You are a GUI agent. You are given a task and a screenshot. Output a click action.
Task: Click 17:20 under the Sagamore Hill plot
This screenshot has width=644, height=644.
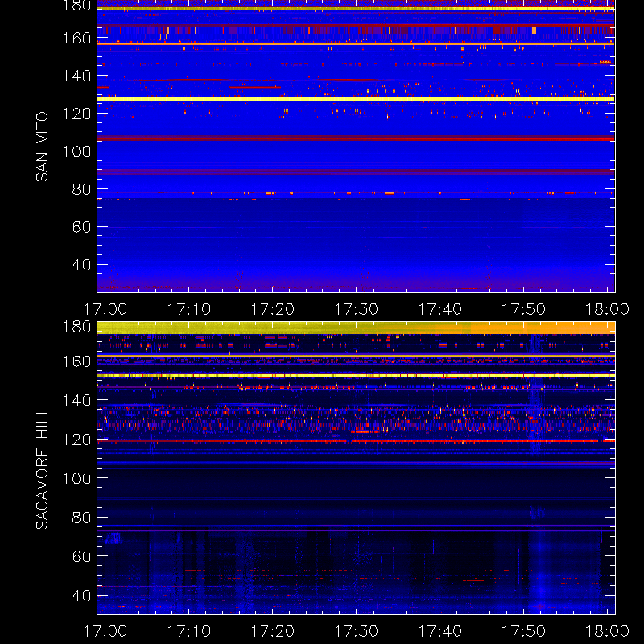coord(273,631)
